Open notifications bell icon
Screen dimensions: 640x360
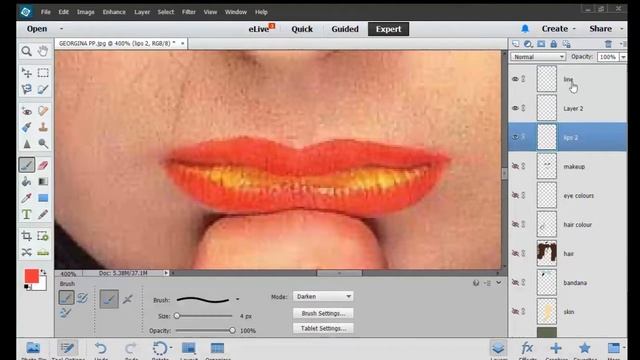[525, 29]
